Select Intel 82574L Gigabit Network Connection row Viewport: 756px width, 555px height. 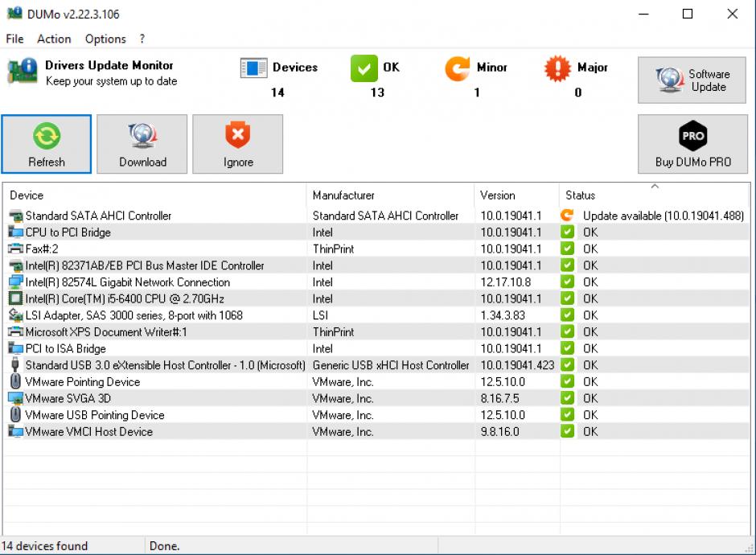tap(376, 282)
